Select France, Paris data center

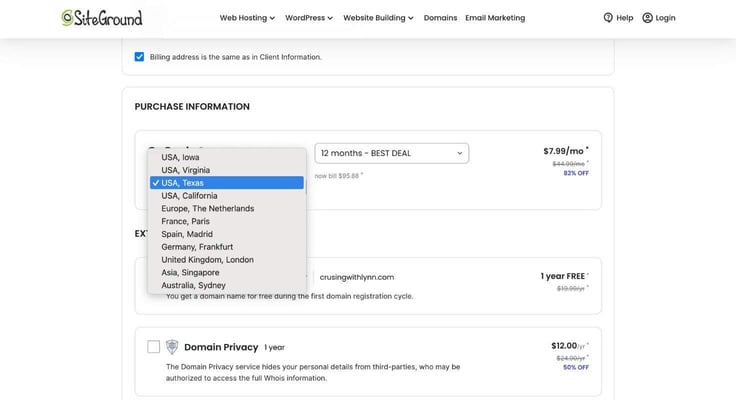(227, 221)
